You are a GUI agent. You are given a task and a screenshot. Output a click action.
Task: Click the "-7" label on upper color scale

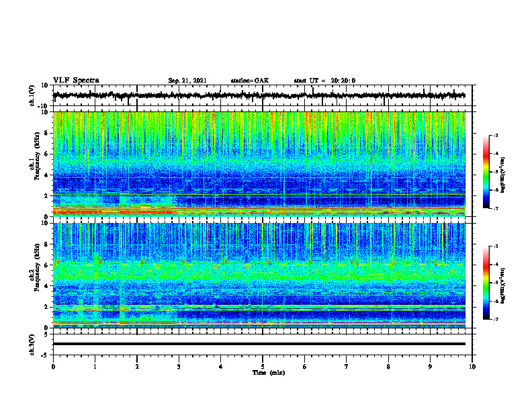[495, 208]
